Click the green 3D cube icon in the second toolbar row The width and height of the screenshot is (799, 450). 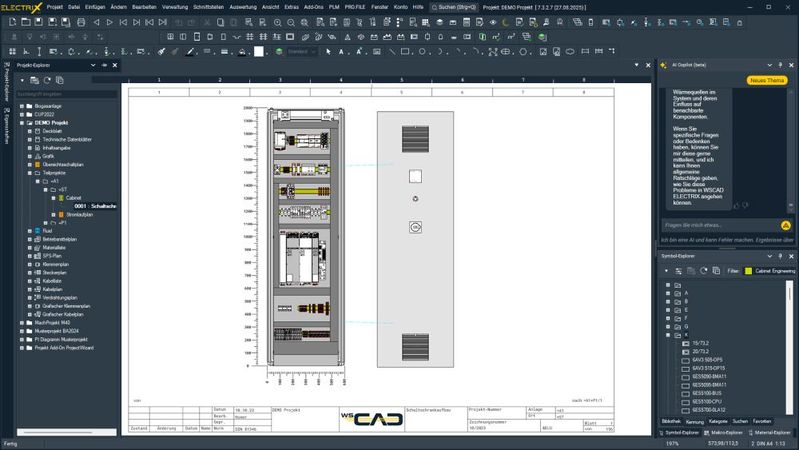point(543,37)
